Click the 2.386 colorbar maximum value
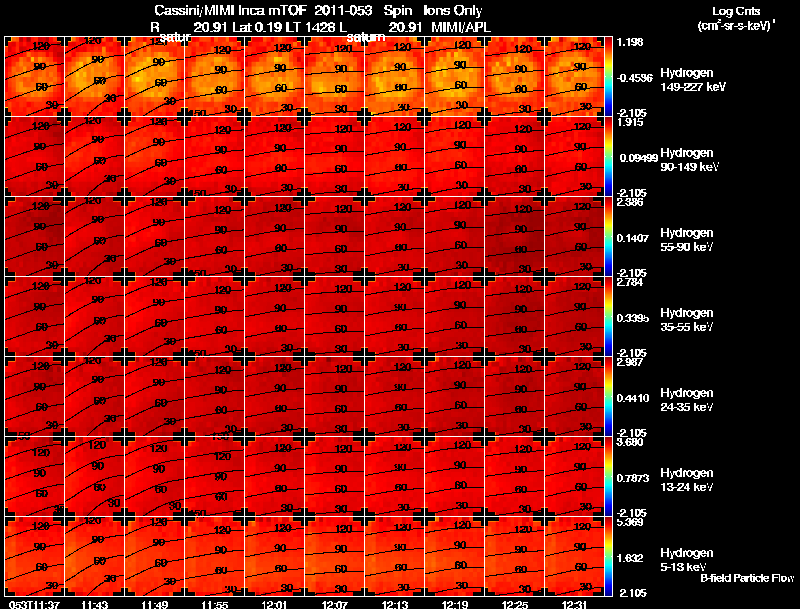 click(x=630, y=202)
